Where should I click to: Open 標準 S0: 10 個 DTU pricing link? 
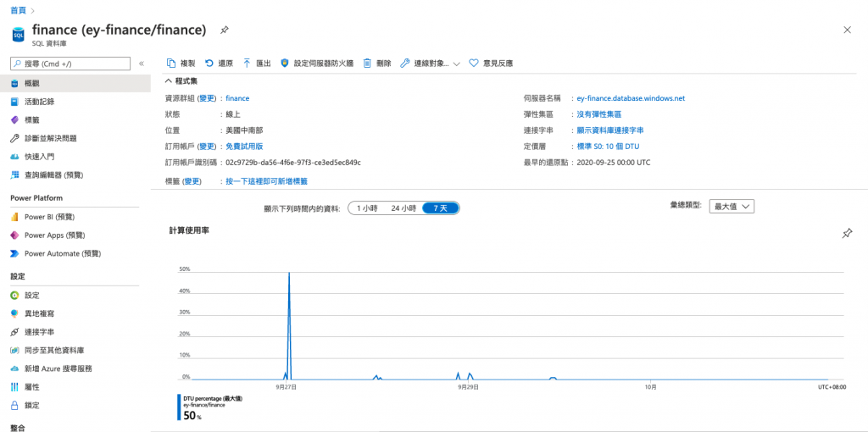[609, 146]
